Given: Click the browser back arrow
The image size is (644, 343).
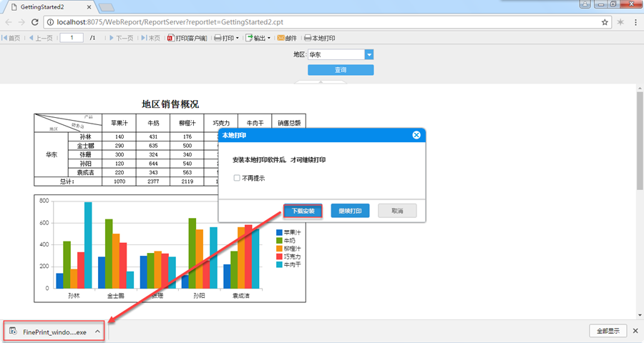Looking at the screenshot, I should [x=9, y=22].
